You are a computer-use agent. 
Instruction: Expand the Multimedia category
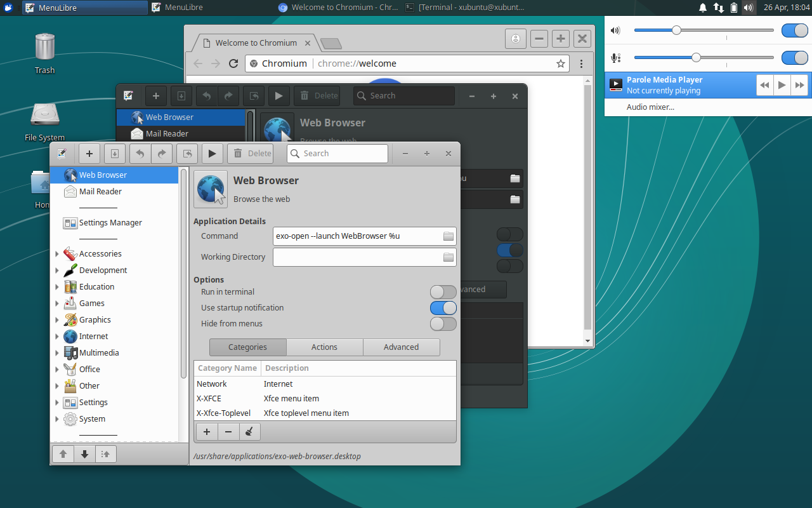[x=58, y=352]
